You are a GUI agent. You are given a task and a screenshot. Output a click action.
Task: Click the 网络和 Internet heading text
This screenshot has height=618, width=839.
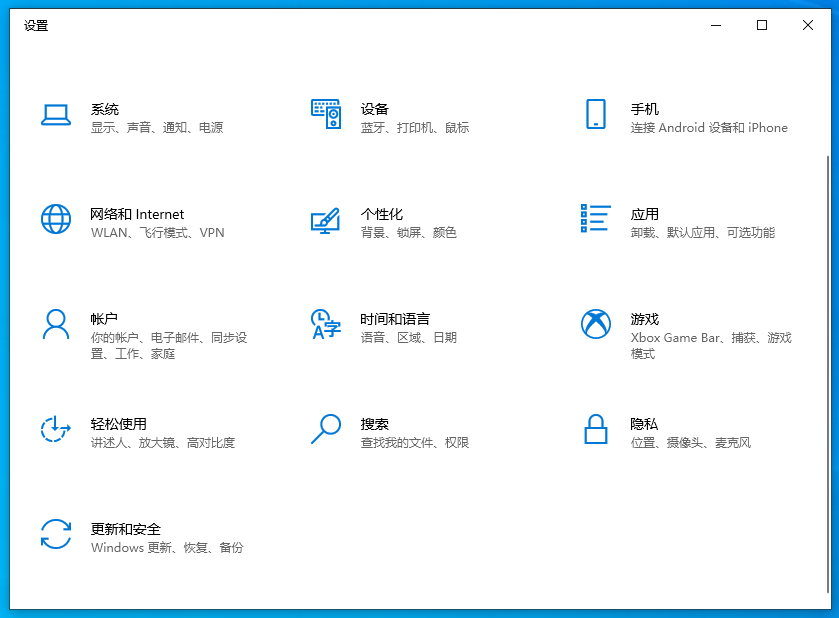[137, 214]
